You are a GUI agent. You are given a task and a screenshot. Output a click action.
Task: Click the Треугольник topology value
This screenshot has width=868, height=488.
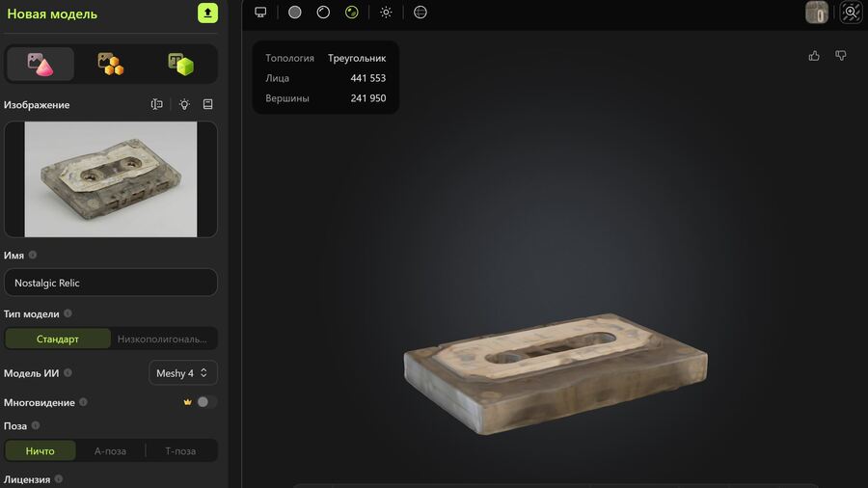tap(357, 58)
